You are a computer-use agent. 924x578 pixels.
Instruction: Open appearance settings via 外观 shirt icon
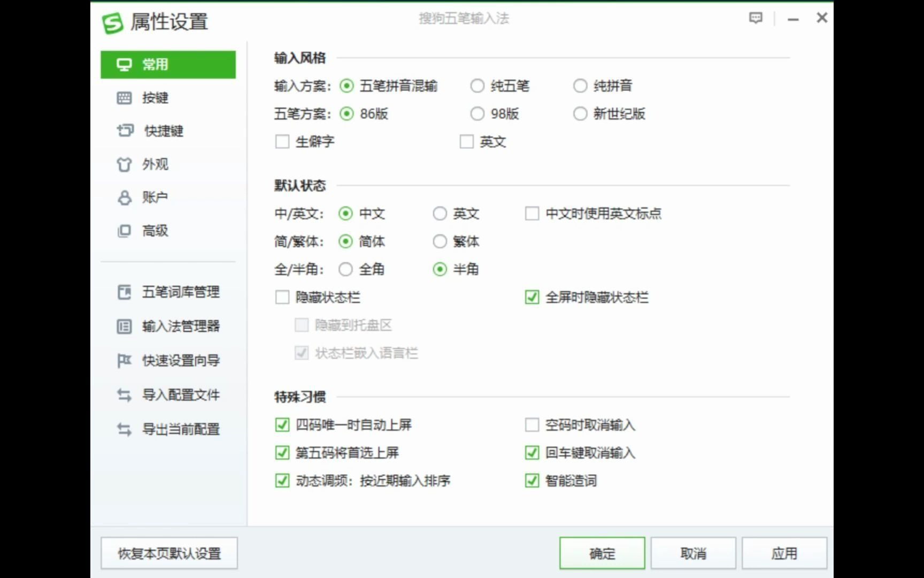click(124, 164)
